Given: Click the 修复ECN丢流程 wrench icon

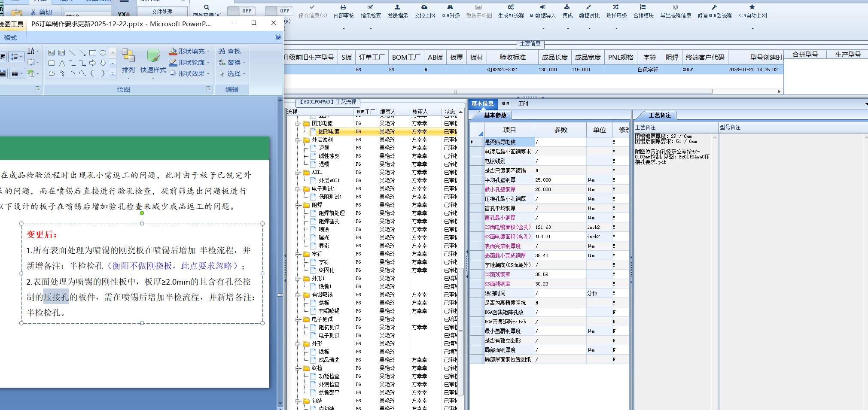Looking at the screenshot, I should (x=714, y=7).
